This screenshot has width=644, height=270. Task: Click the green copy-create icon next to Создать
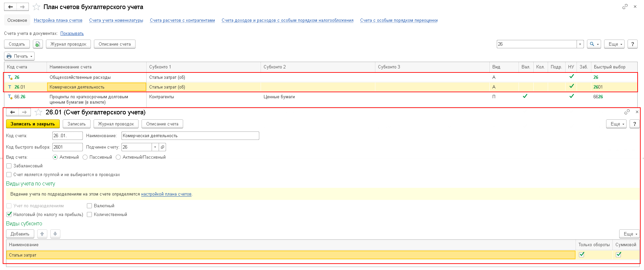[x=38, y=44]
